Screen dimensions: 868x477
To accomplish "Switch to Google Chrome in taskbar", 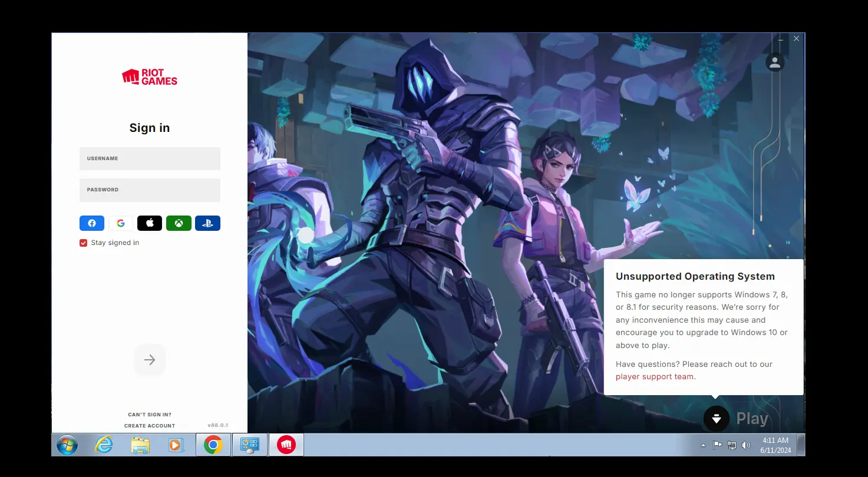I will click(x=213, y=445).
